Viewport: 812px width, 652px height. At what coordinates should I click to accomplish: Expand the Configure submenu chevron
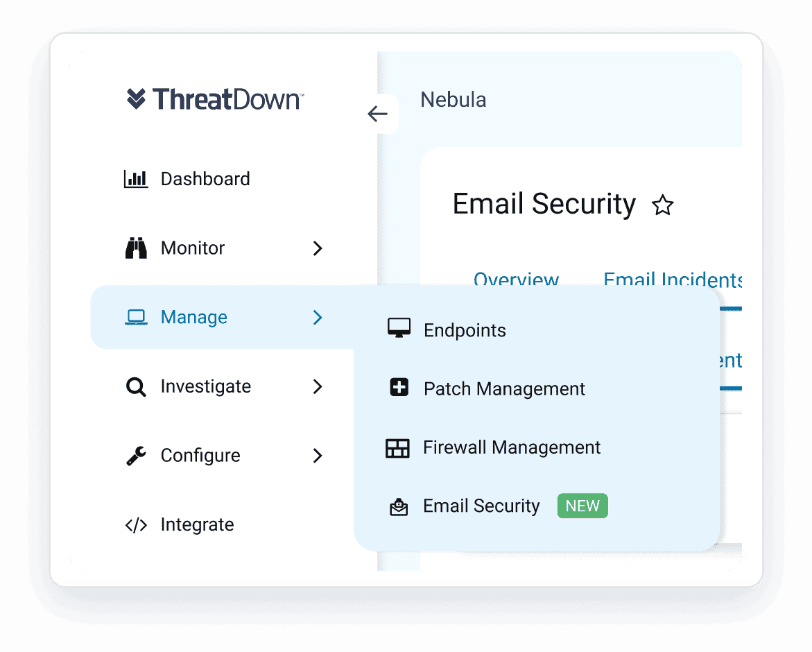click(x=318, y=456)
